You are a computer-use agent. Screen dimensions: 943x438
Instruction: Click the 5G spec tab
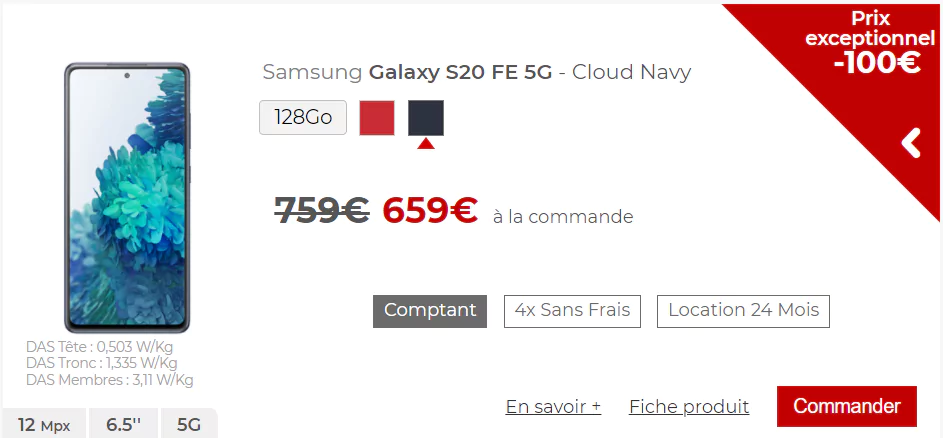(189, 425)
